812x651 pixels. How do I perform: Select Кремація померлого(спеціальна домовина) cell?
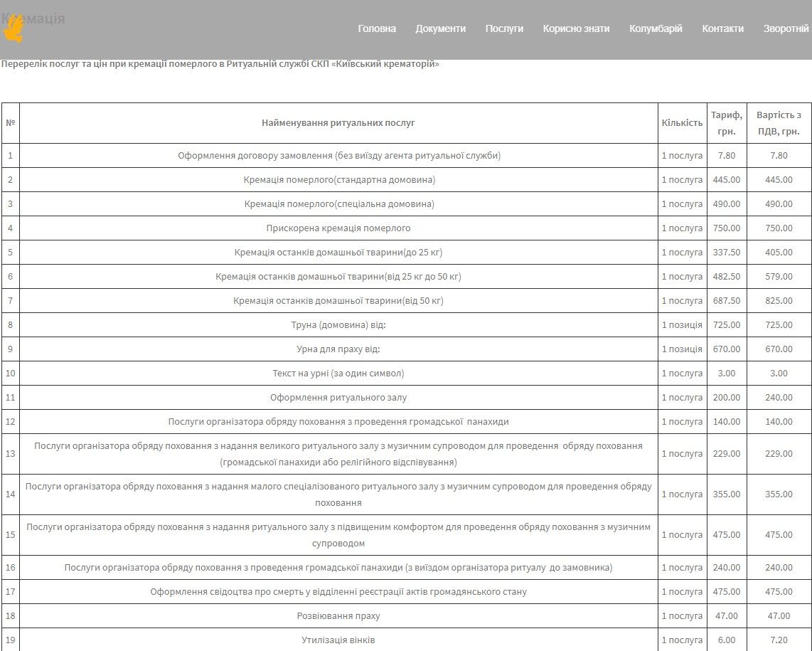click(x=339, y=203)
